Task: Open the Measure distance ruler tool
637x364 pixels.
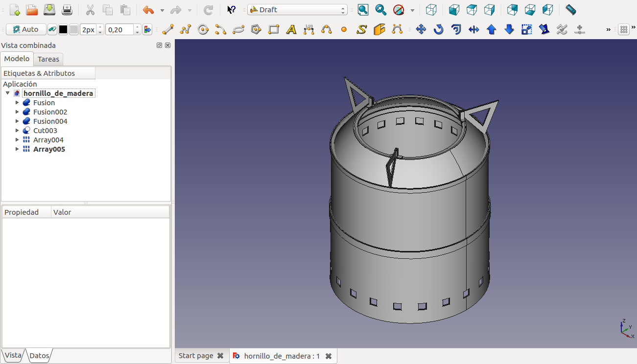Action: pos(570,10)
